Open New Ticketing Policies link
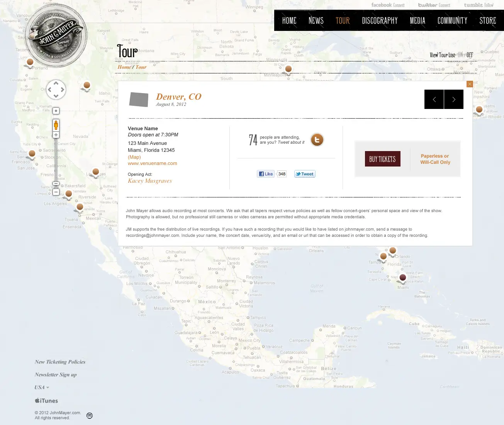This screenshot has width=504, height=425. 60,362
